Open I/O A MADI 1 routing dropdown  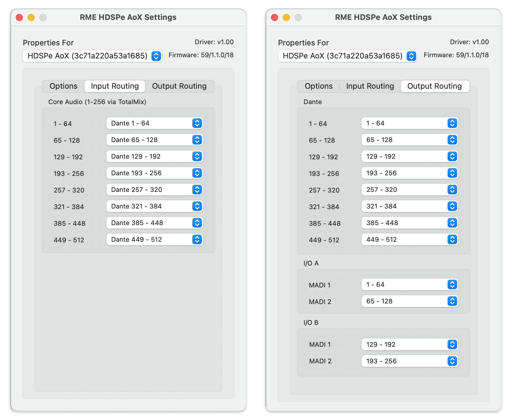410,285
